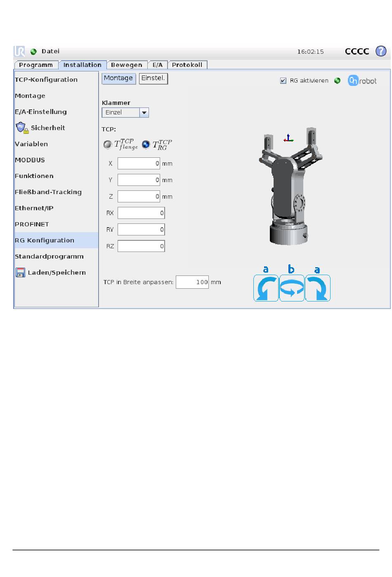Open Funktionen in the sidebar
The image size is (392, 577).
pyautogui.click(x=56, y=176)
